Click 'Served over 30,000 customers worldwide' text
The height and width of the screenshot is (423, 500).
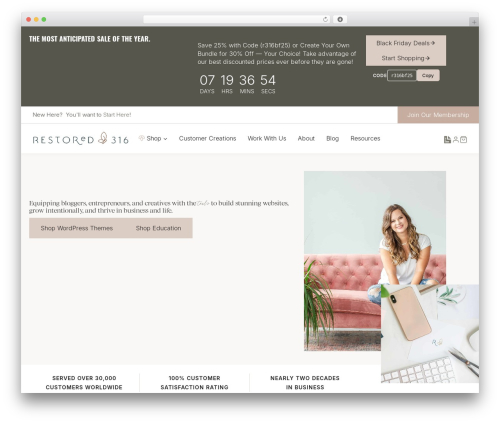[x=84, y=382]
